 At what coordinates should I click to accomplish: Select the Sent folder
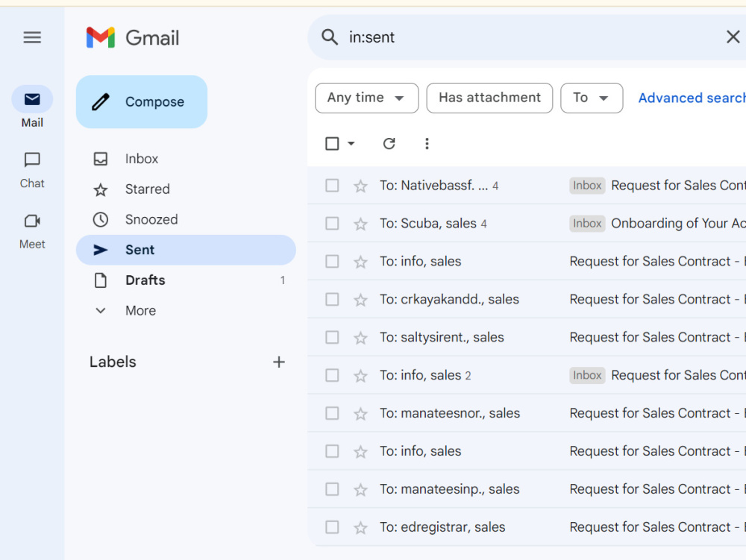[x=186, y=250]
